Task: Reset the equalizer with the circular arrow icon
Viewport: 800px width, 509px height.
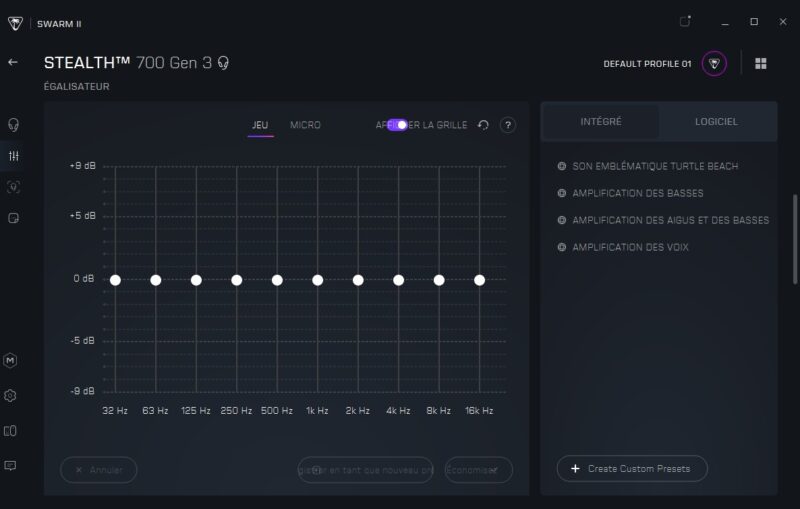Action: click(x=483, y=125)
